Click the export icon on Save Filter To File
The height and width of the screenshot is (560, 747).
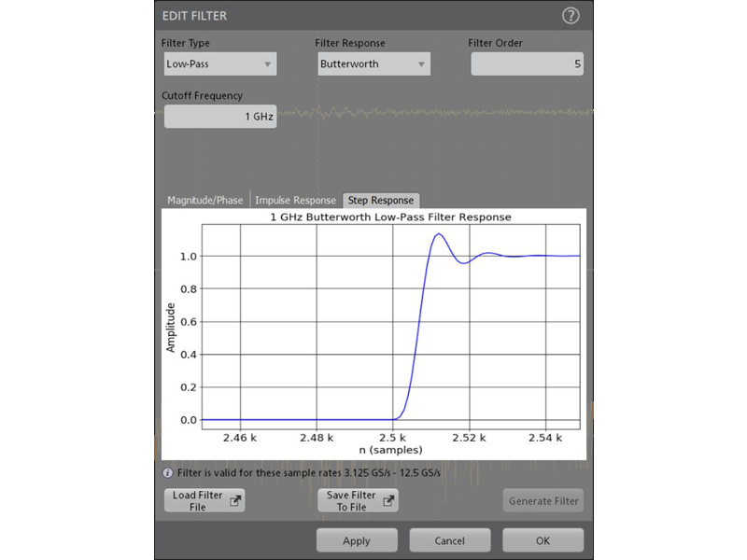pyautogui.click(x=389, y=501)
